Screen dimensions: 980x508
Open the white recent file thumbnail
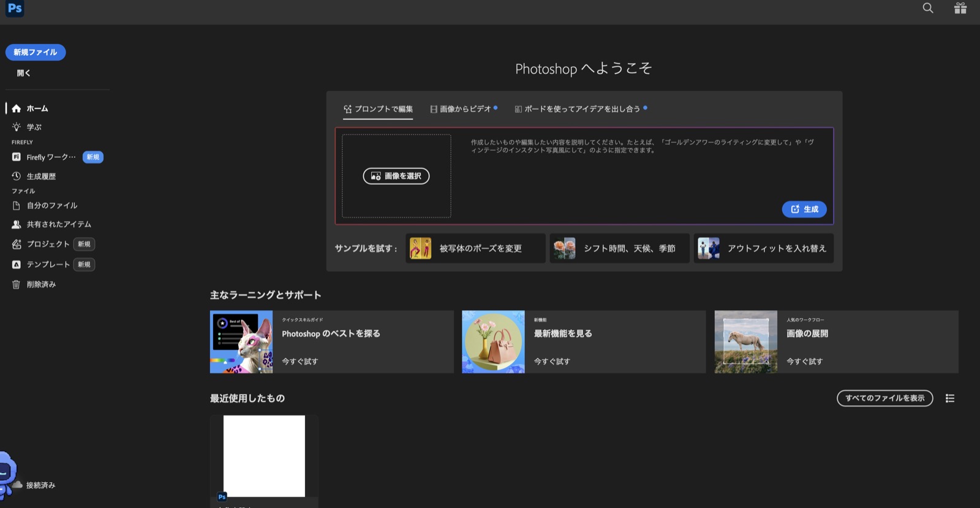tap(264, 456)
